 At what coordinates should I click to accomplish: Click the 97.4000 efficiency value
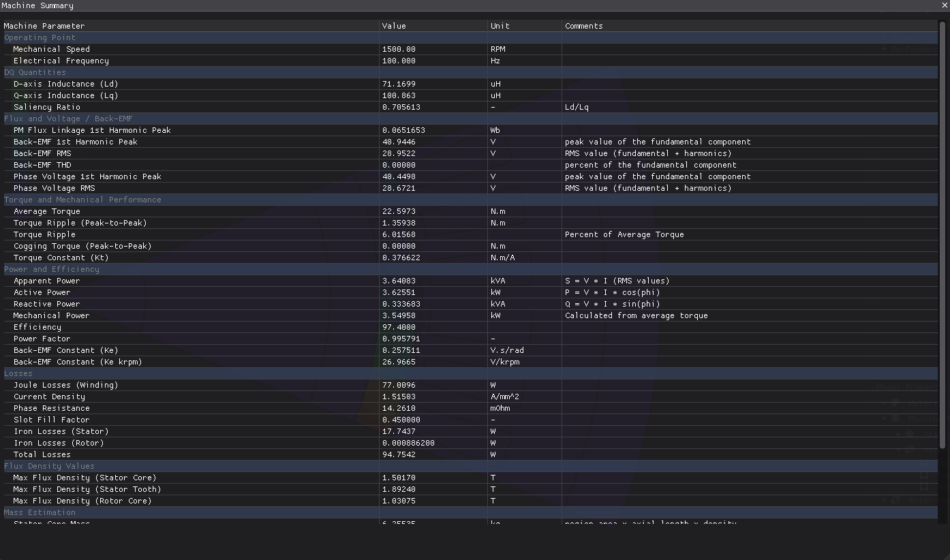pos(399,327)
